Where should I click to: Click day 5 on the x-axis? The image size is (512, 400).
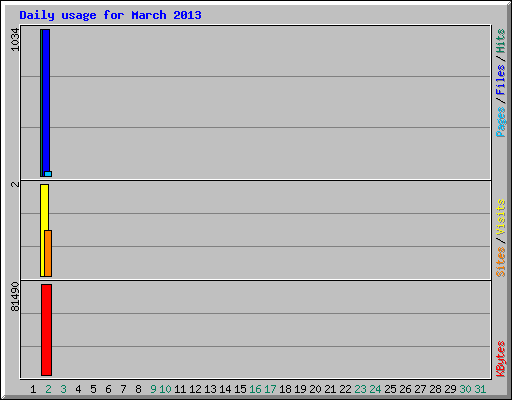tap(93, 389)
